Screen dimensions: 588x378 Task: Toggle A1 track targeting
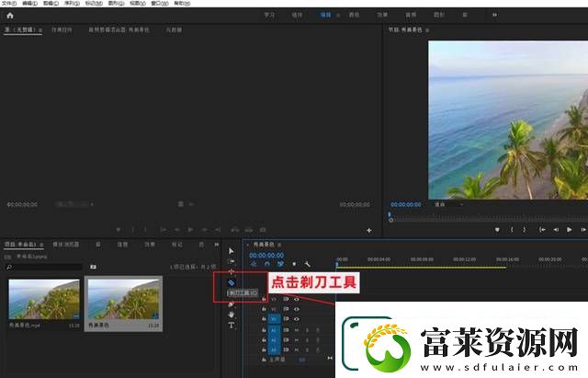click(274, 330)
